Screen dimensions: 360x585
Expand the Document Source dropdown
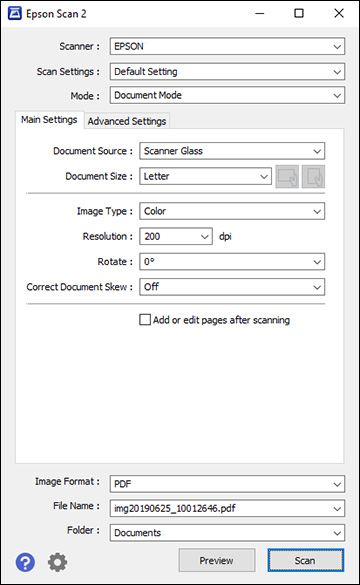232,151
